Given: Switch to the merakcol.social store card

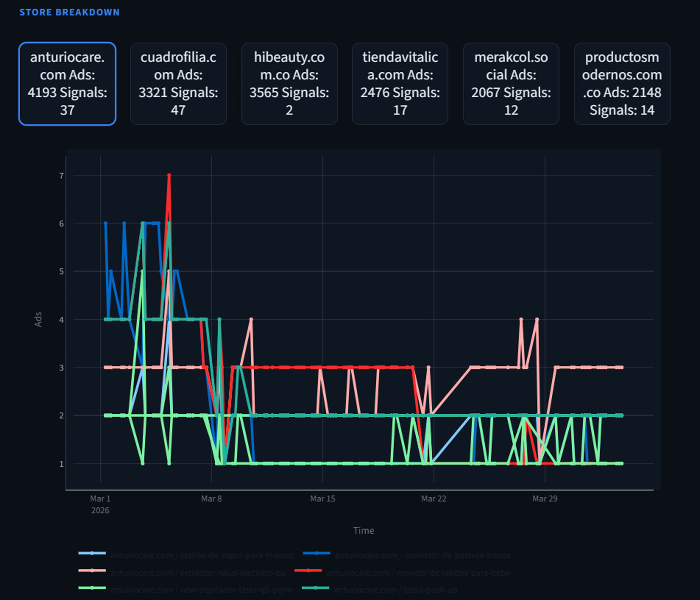Looking at the screenshot, I should pos(511,84).
